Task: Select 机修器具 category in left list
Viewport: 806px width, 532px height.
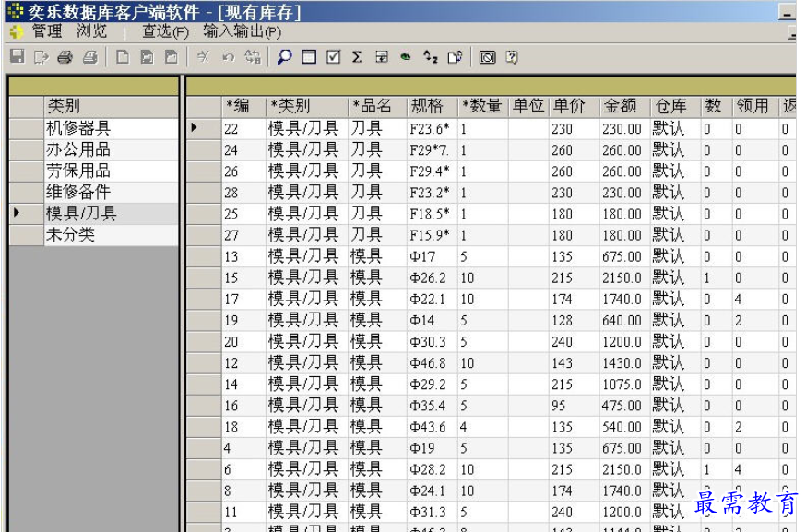Action: coord(78,128)
